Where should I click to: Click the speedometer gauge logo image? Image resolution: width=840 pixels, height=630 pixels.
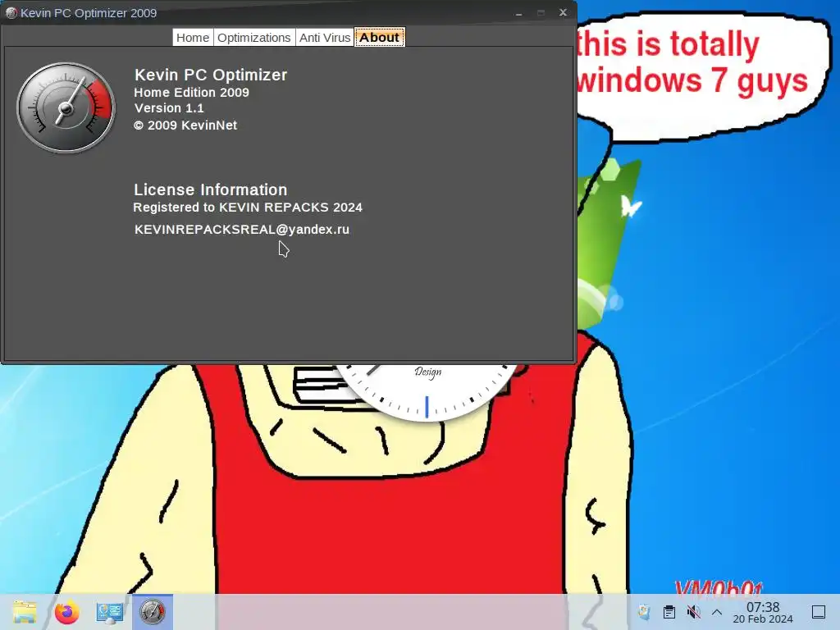pos(66,107)
